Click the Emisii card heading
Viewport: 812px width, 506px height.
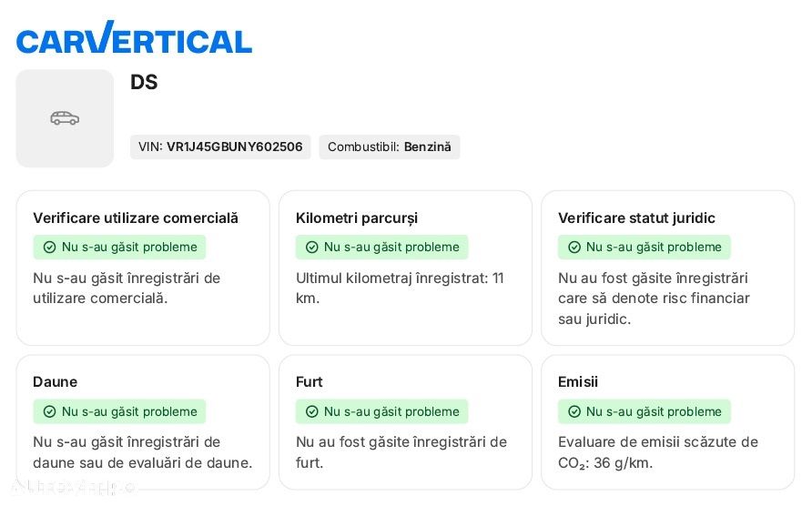click(x=578, y=381)
